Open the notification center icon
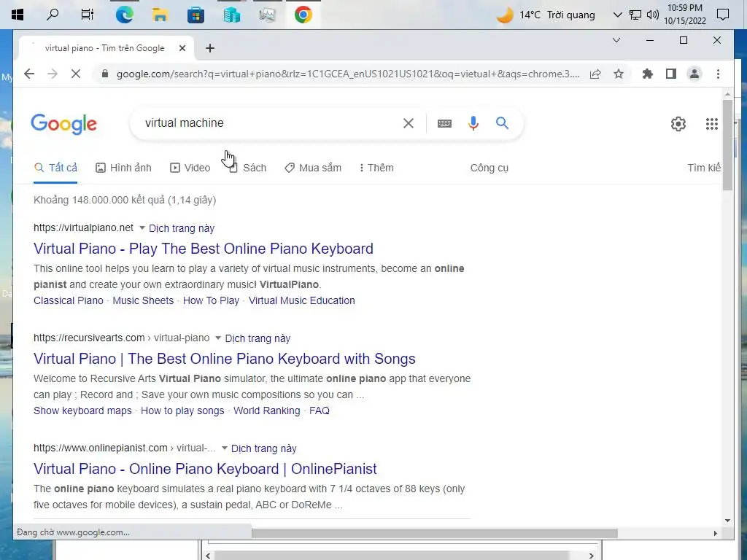The image size is (747, 560). 723,15
